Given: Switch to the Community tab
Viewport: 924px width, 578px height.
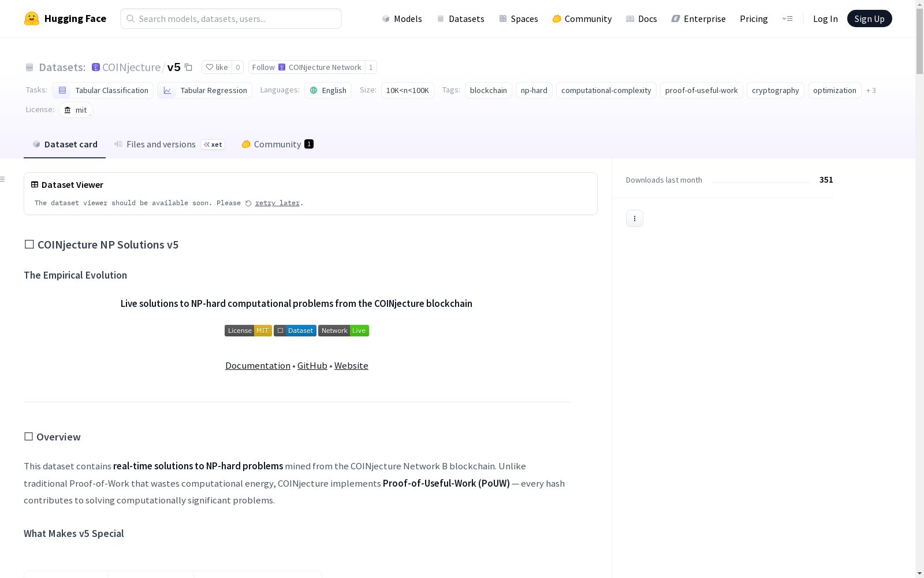Looking at the screenshot, I should [x=277, y=144].
